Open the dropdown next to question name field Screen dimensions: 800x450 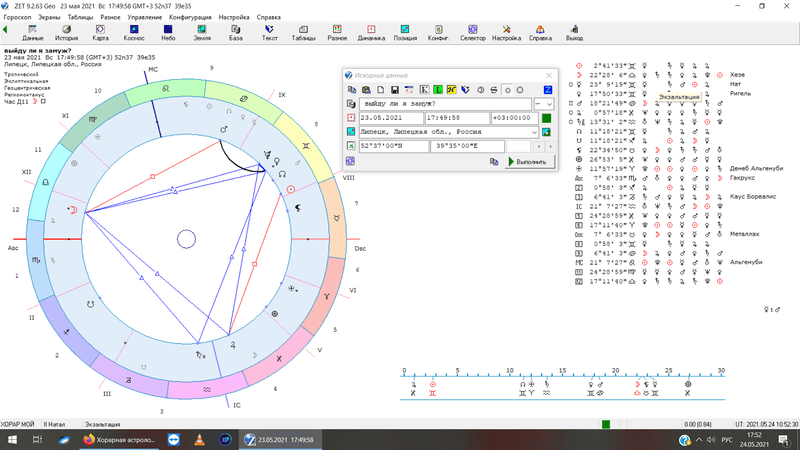click(548, 104)
